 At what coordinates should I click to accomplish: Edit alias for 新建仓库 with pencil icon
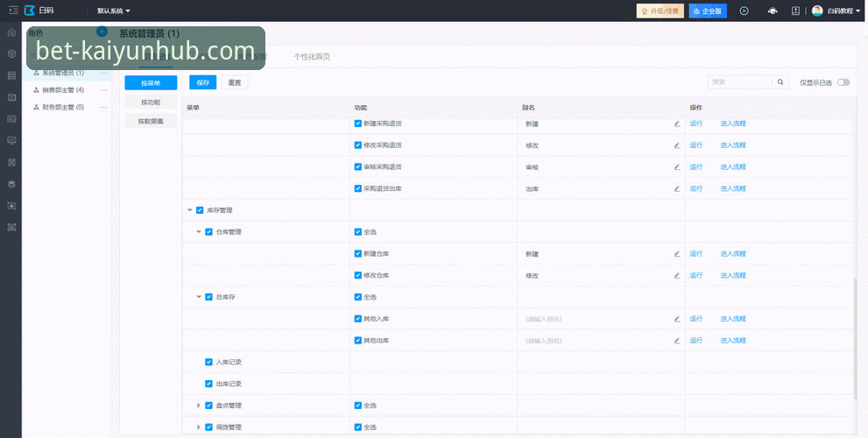[x=676, y=254]
